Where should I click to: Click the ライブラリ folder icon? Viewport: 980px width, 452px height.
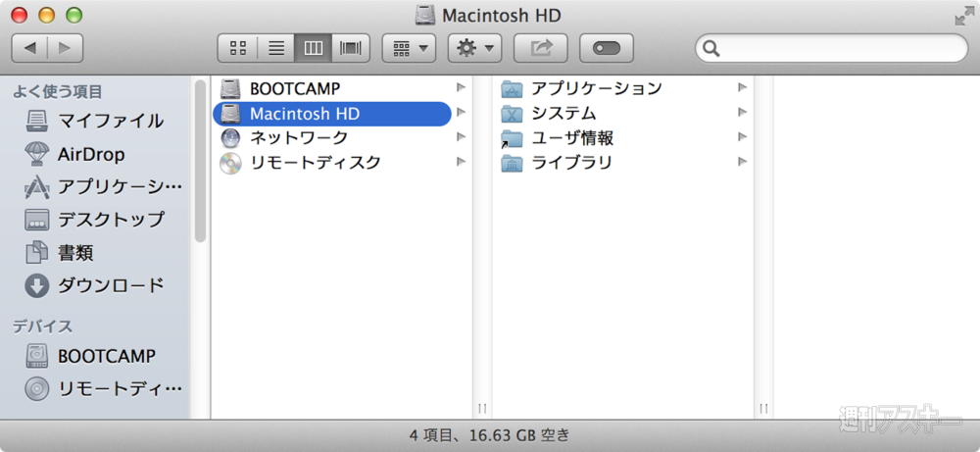point(512,163)
